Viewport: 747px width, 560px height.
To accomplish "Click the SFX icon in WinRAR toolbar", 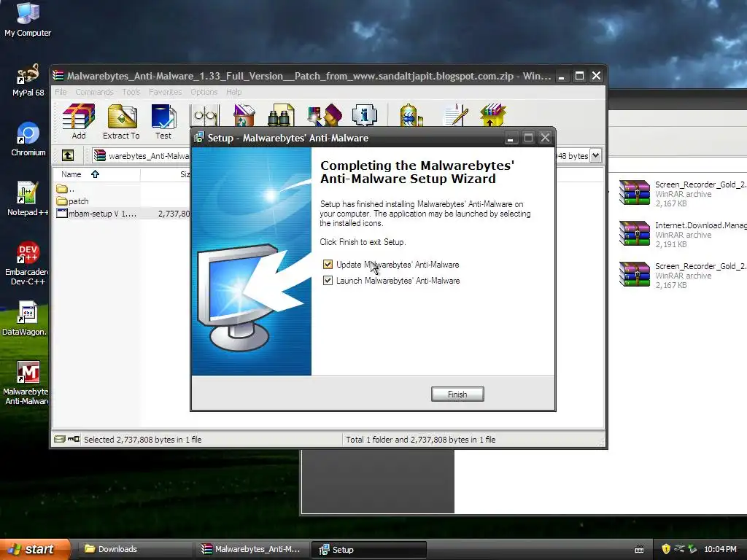I will tap(493, 116).
